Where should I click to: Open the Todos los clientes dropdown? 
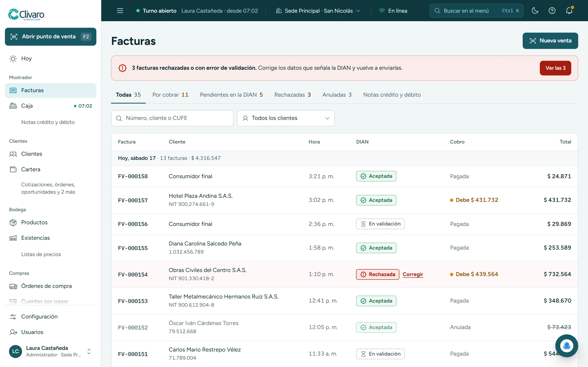tap(286, 118)
